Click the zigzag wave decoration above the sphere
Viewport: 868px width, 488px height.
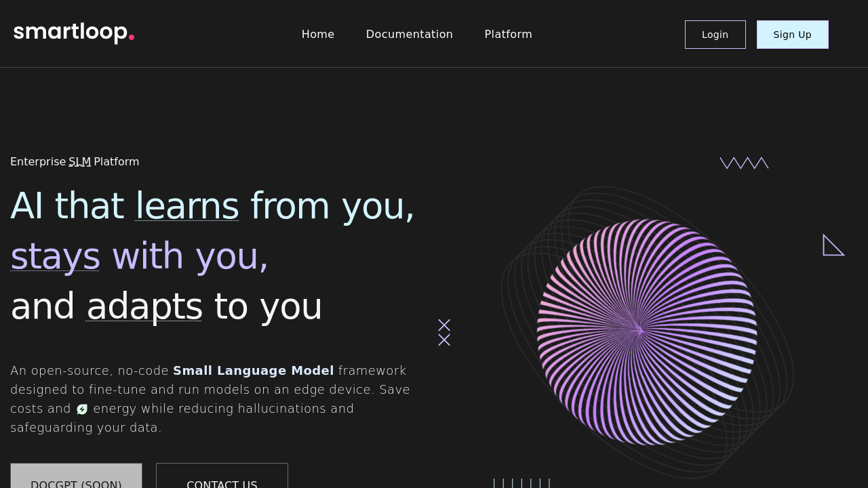click(x=744, y=162)
